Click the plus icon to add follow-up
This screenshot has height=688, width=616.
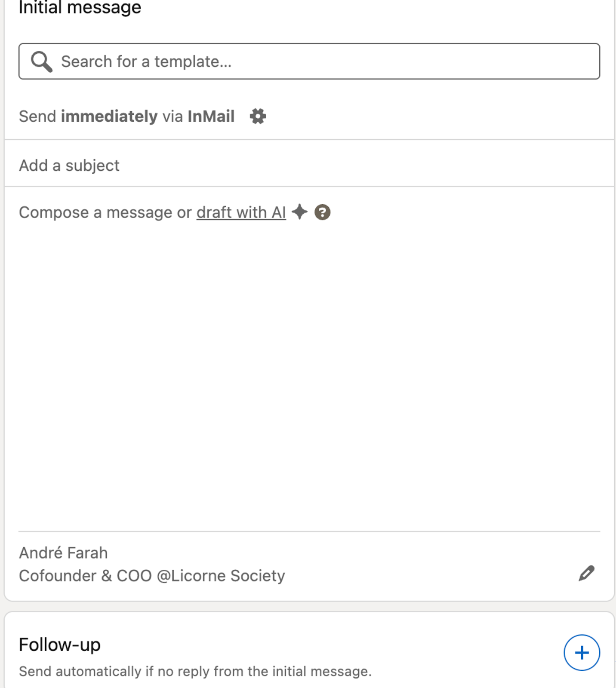(x=582, y=652)
